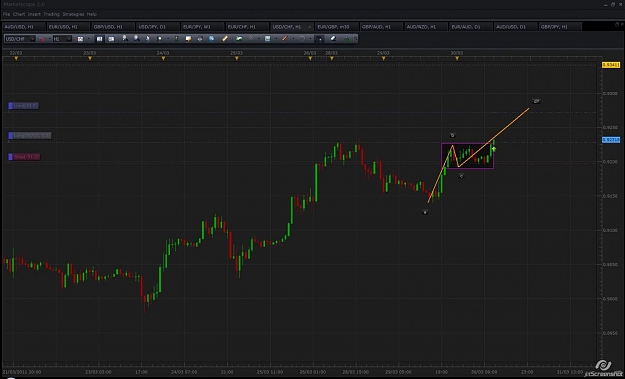
Task: Click the 22/03 date marker triangle
Action: pos(16,59)
